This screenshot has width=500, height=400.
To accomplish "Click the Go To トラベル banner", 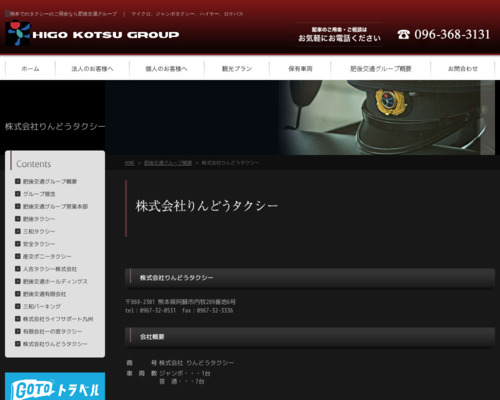I will [x=55, y=386].
